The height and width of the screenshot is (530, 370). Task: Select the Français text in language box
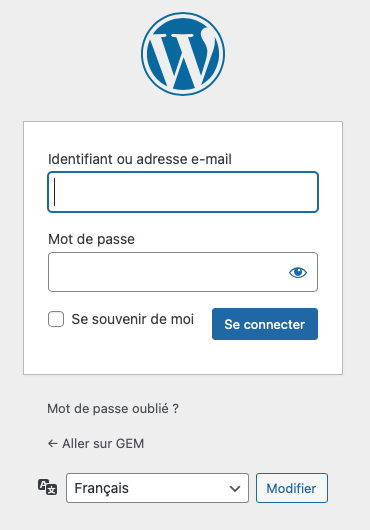pos(101,488)
